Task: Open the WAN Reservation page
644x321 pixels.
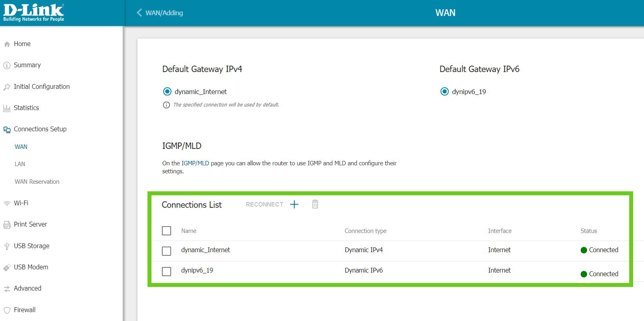Action: (x=37, y=182)
